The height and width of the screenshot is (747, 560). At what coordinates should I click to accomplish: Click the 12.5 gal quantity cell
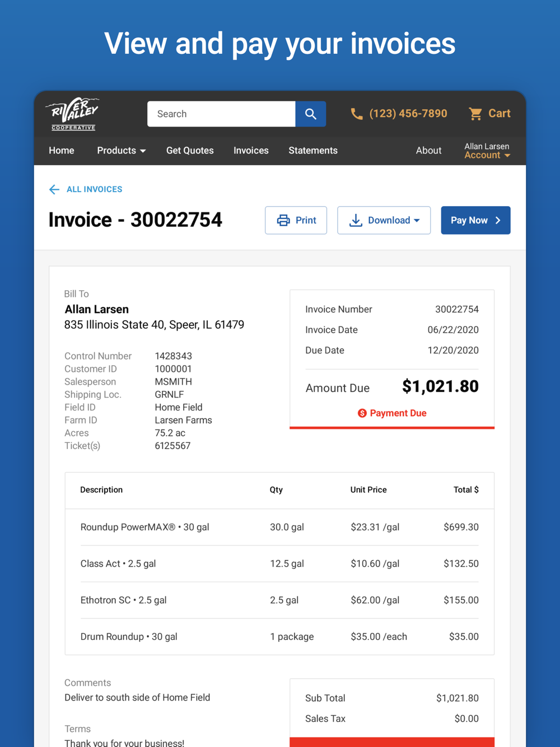[x=287, y=564]
